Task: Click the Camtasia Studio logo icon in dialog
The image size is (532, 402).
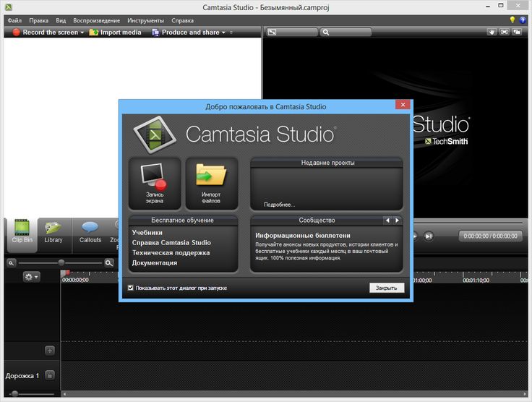Action: click(155, 134)
